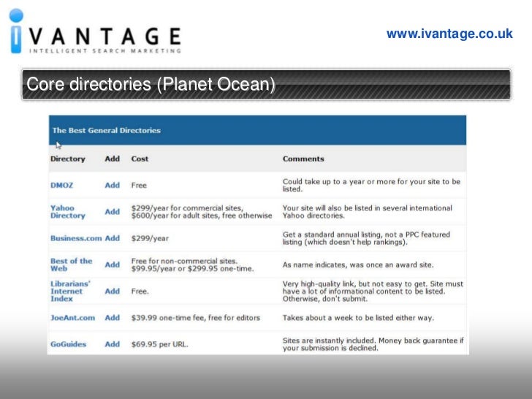This screenshot has width=532, height=399.
Task: Click 'Sites are instantly included' comment
Action: pos(373,344)
